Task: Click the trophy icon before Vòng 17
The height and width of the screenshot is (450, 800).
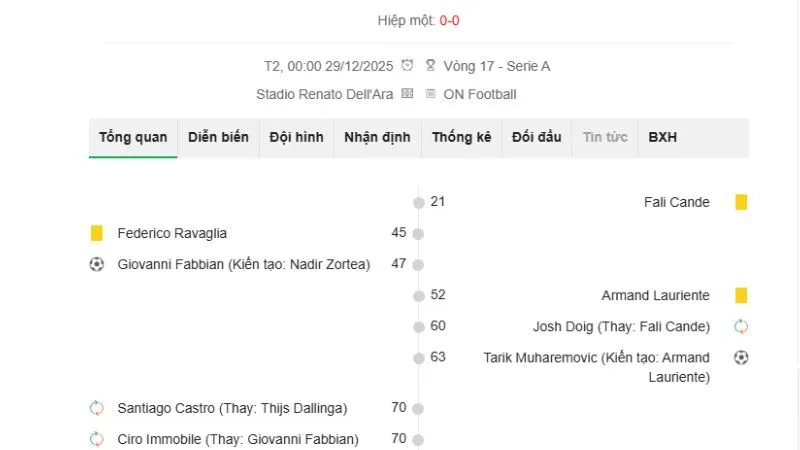Action: click(430, 66)
